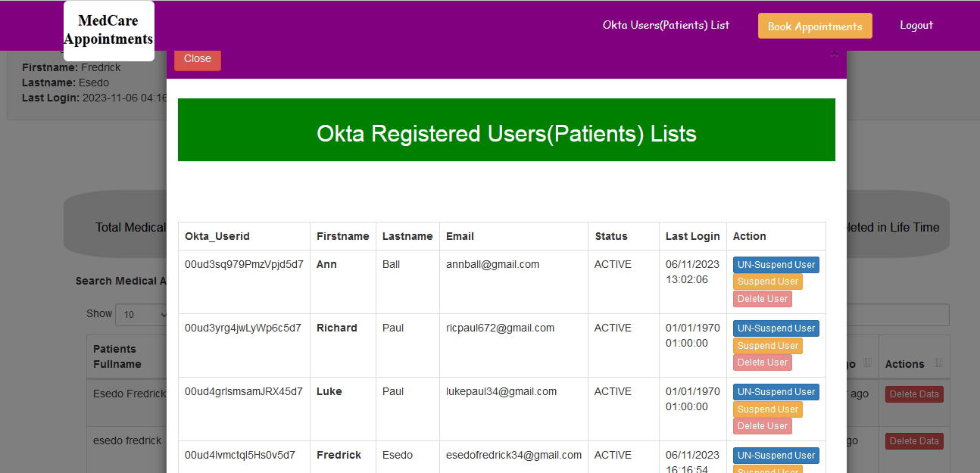Click Delete Data for Esedo Fredrick's record
Screen dimensions: 980x473
pyautogui.click(x=914, y=394)
